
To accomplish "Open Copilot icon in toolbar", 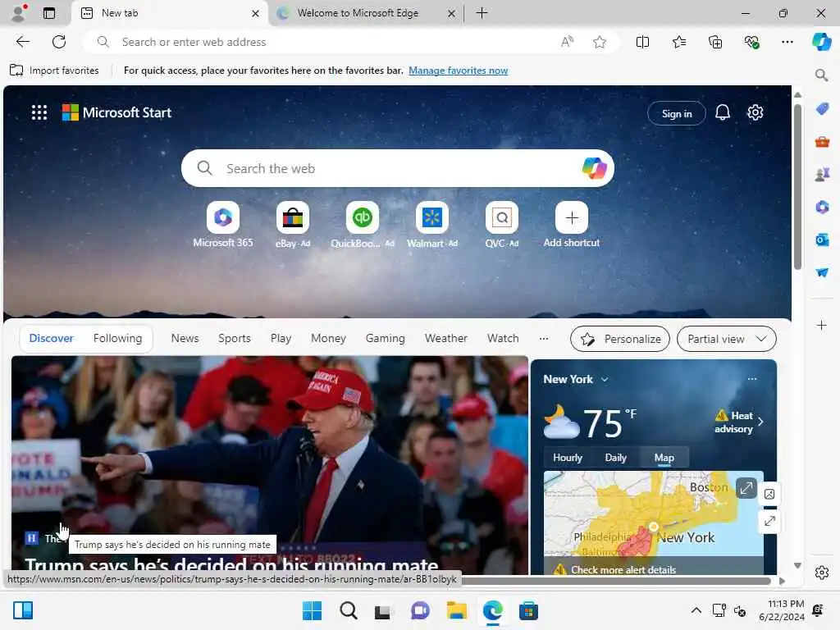I will tap(821, 42).
